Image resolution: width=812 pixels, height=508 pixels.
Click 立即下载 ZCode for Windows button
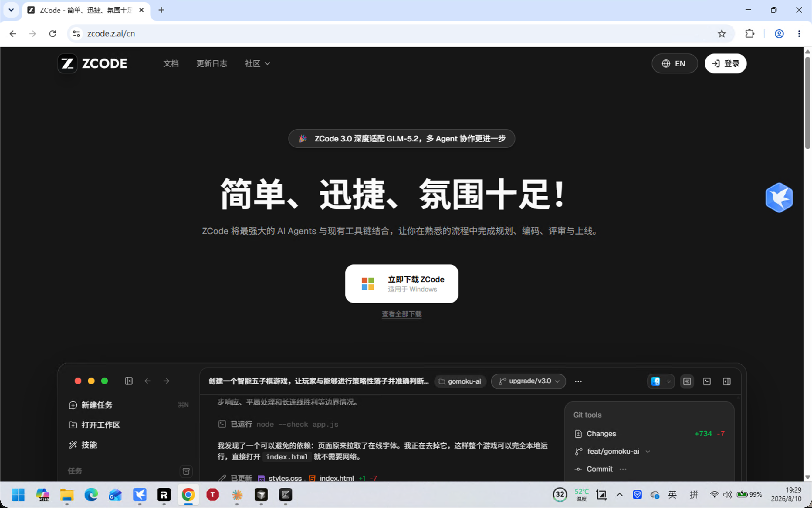pos(401,283)
